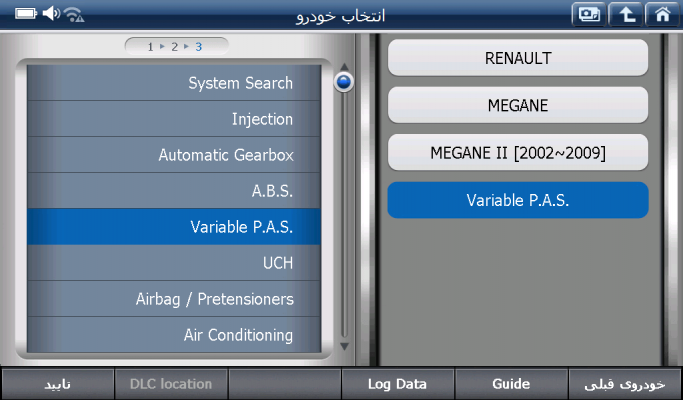Open the Log Data button
This screenshot has height=400, width=683.
(397, 384)
